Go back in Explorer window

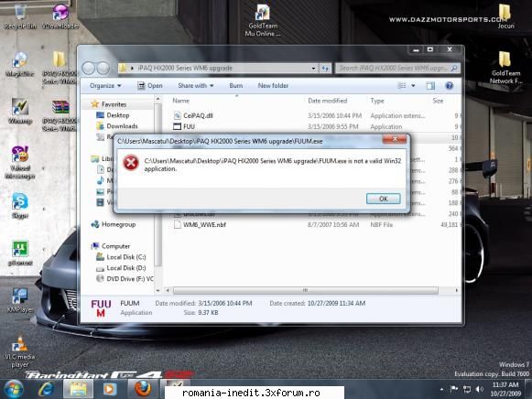click(x=89, y=68)
